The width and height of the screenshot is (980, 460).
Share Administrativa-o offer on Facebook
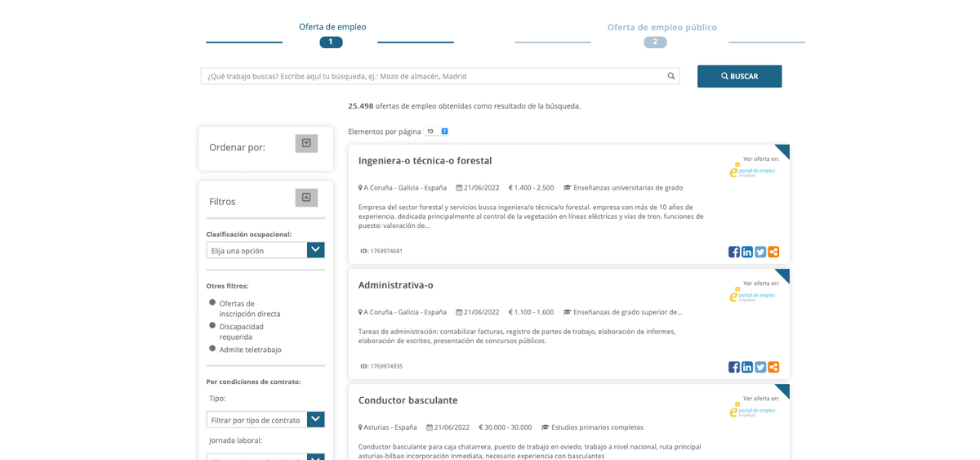(x=733, y=367)
